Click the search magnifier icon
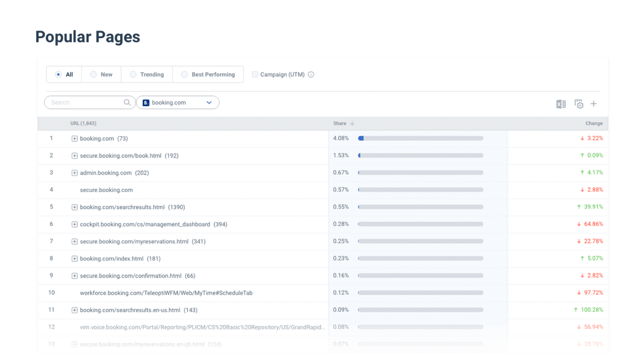 (127, 103)
